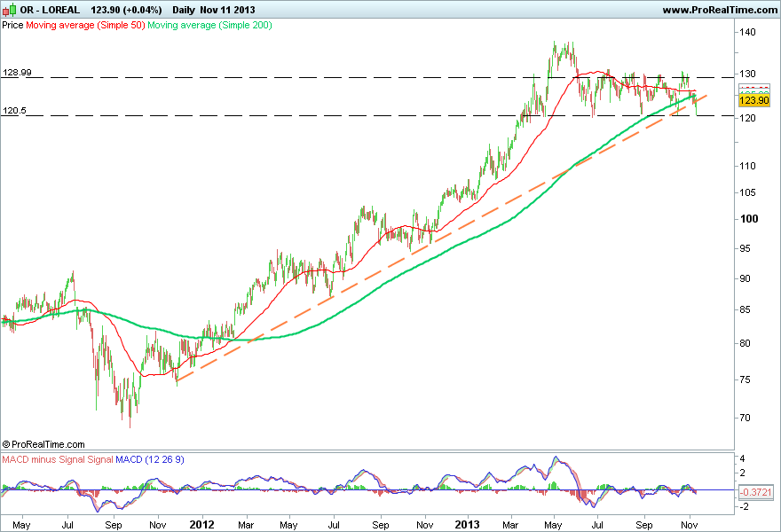
Task: Click the 140 price axis value
Action: [747, 32]
